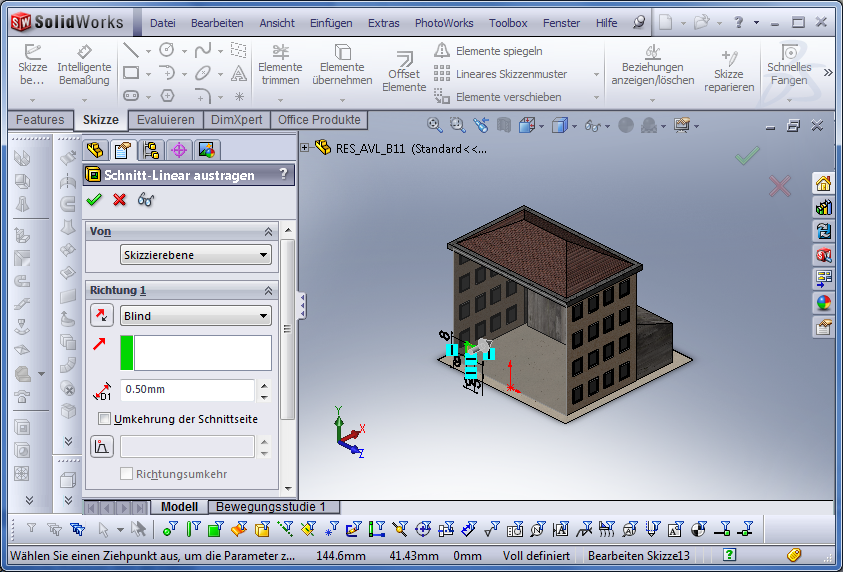This screenshot has width=843, height=572.
Task: Click the Schnelles Fangen icon
Action: (x=789, y=65)
